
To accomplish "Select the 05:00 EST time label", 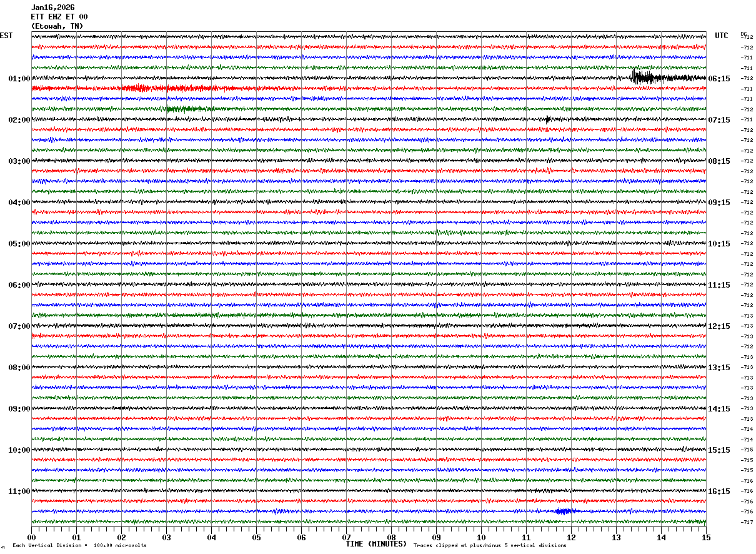I will (x=19, y=244).
